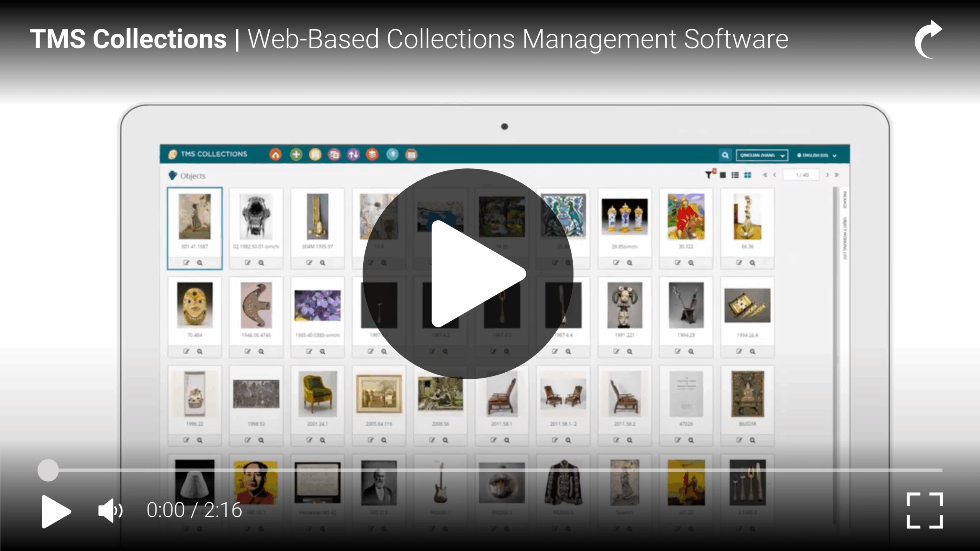The image size is (980, 551).
Task: Click the orange-red stacked layers icon
Action: point(372,155)
